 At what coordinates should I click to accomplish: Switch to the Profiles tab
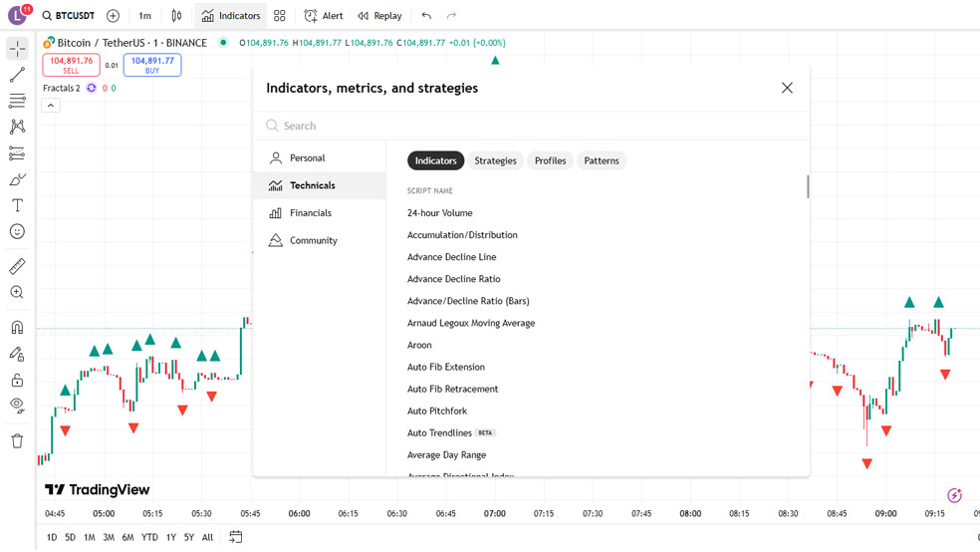(550, 160)
